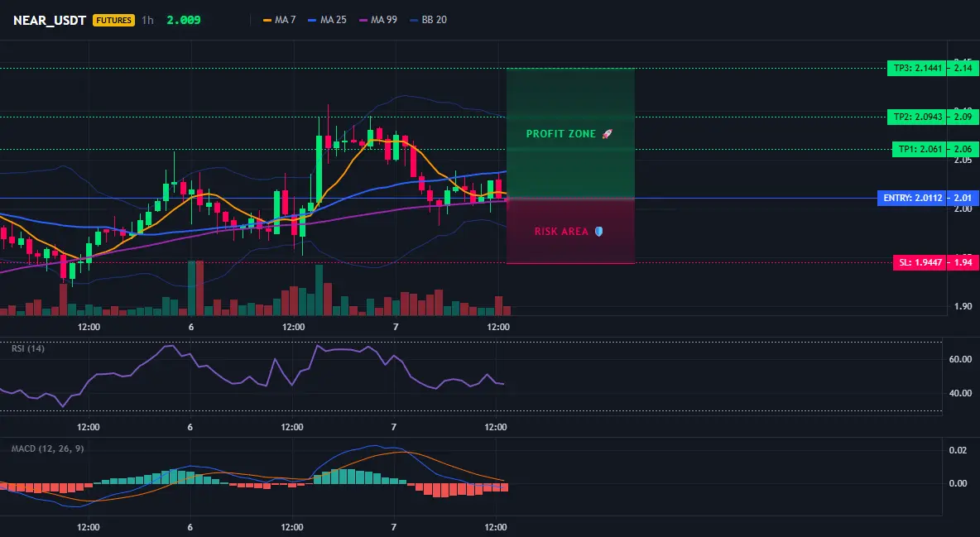
Task: Click the rocket icon in profit zone
Action: (x=607, y=134)
